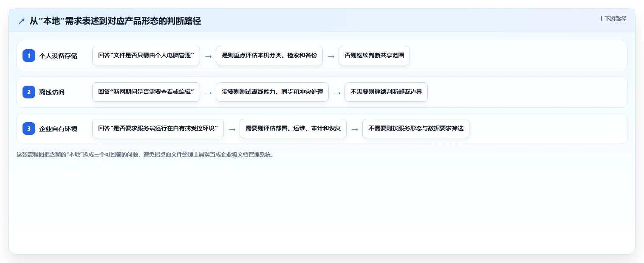Click the box 回答"断网期间是否需要查看或编辑"
Screen dimensions: 644x263
pyautogui.click(x=146, y=92)
